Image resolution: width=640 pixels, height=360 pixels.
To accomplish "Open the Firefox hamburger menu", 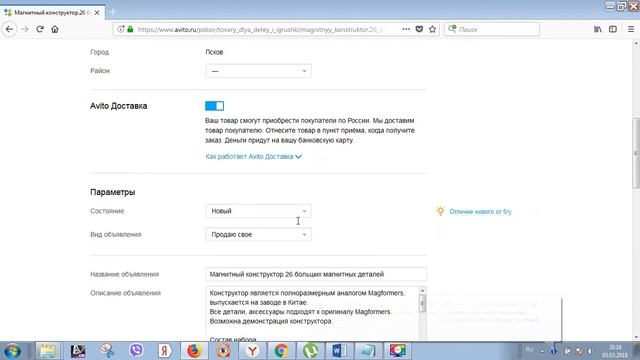I will 631,29.
